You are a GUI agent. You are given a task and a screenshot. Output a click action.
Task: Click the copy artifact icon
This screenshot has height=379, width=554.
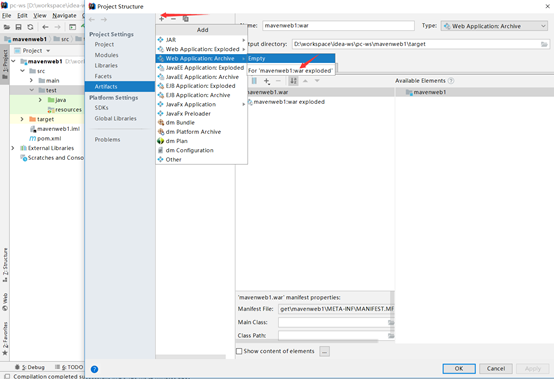tap(185, 19)
